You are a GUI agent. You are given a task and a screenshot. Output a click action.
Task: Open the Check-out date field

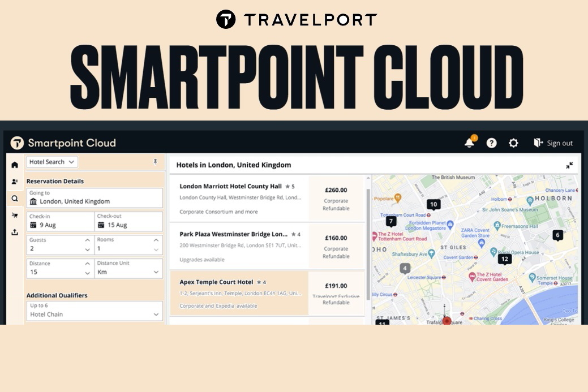coord(128,221)
